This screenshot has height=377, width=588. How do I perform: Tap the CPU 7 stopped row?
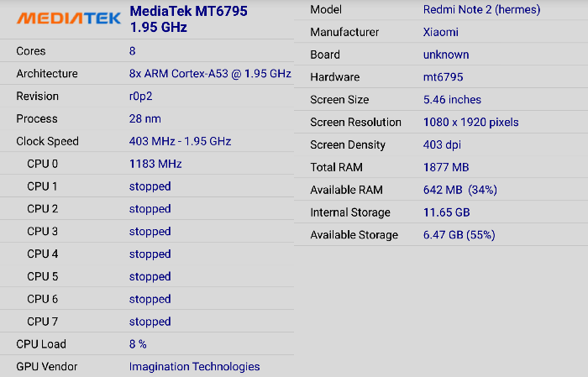tap(147, 321)
